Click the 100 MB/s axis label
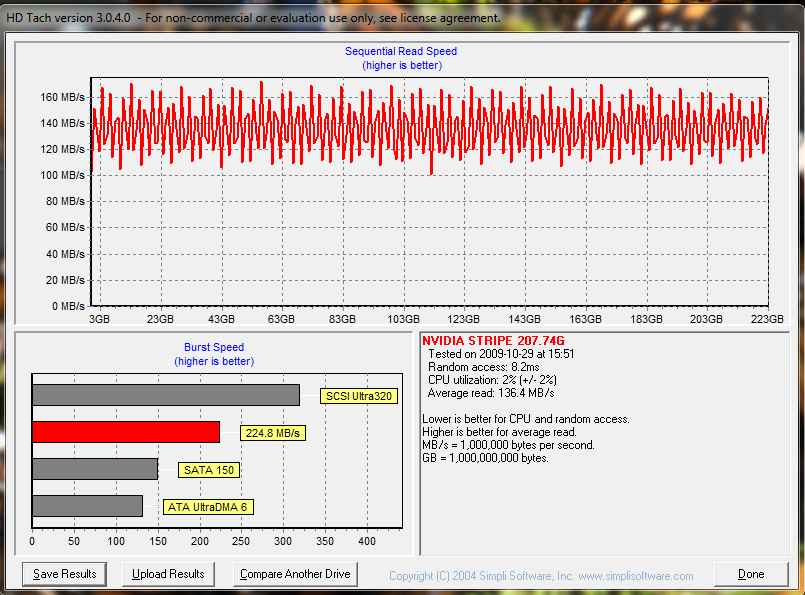 click(62, 175)
